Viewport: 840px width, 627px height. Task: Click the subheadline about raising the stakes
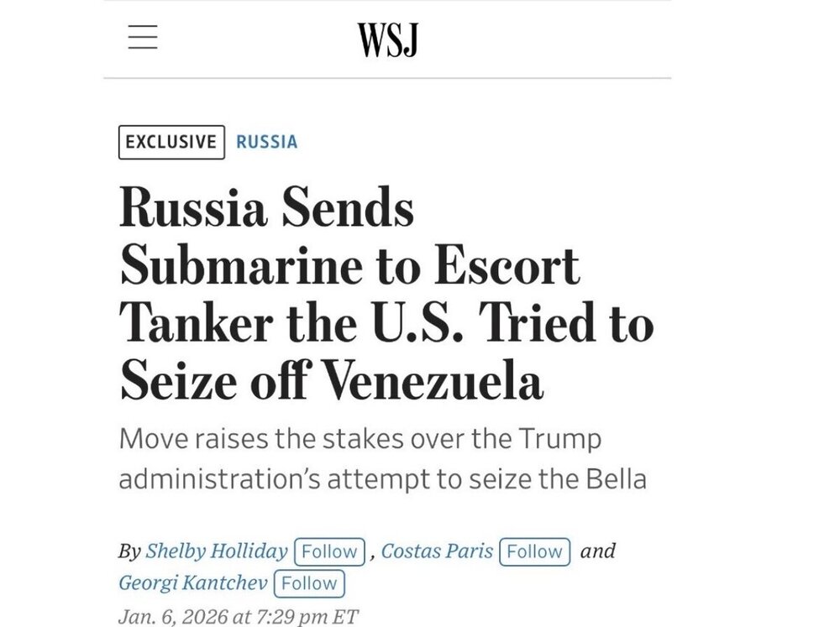click(383, 459)
